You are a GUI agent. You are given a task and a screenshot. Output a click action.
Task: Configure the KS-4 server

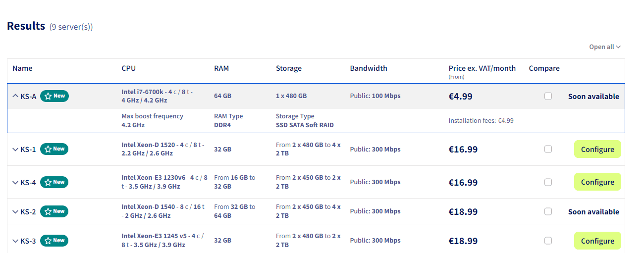coord(597,182)
